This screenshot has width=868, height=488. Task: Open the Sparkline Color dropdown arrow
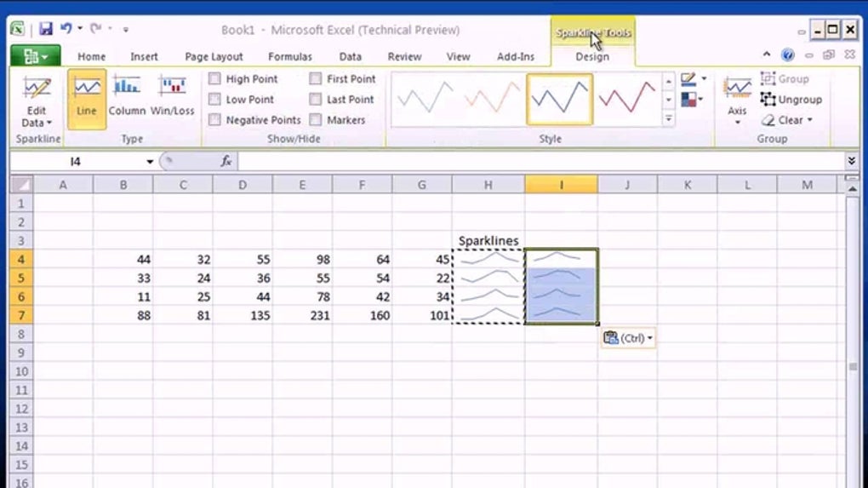click(x=704, y=79)
